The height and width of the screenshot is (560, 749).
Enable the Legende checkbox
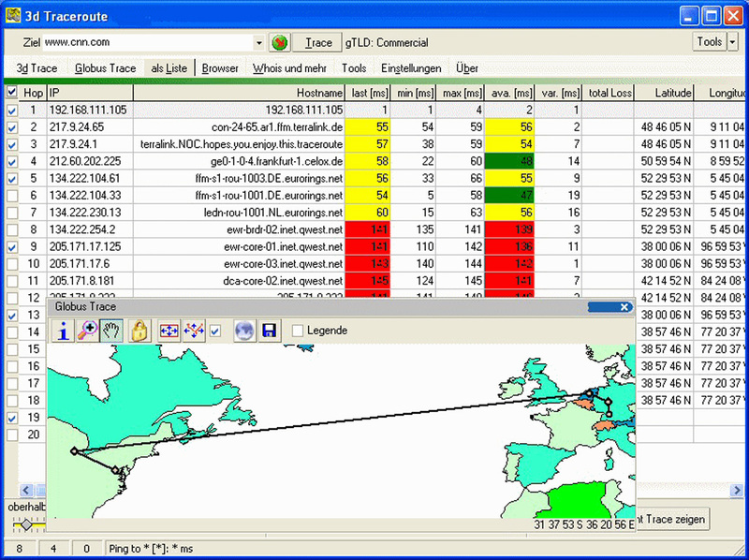click(298, 331)
